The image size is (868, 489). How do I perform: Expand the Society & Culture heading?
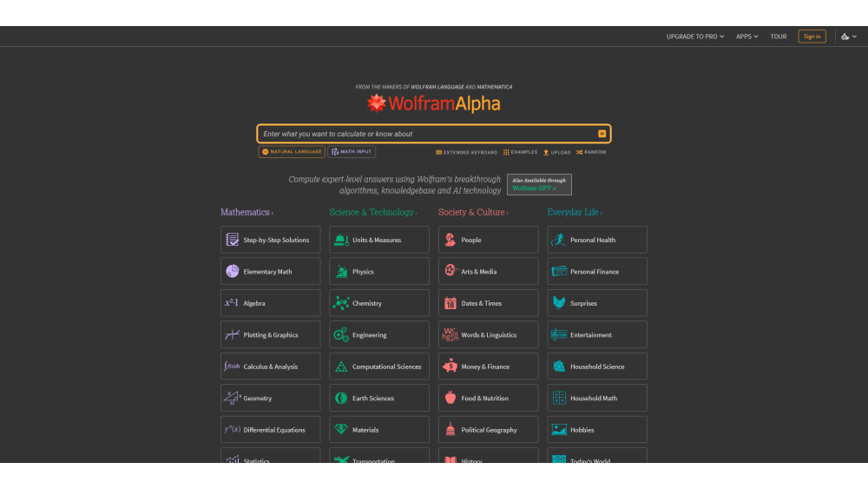point(473,212)
